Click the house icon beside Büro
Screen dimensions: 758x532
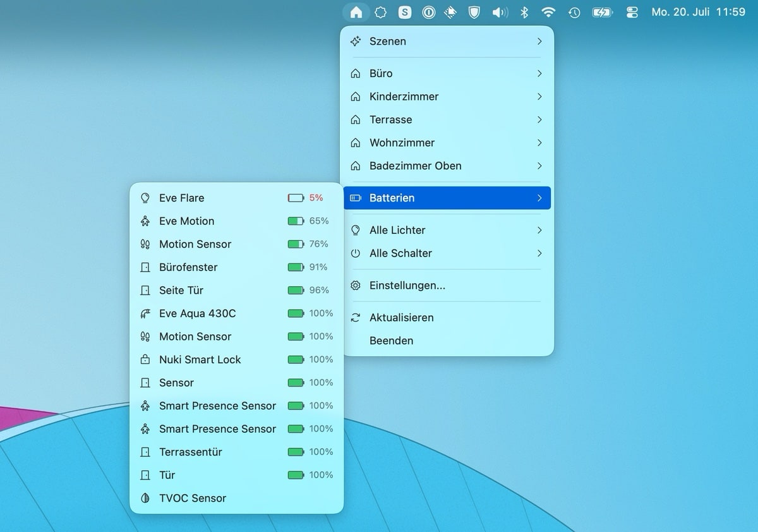pyautogui.click(x=356, y=73)
